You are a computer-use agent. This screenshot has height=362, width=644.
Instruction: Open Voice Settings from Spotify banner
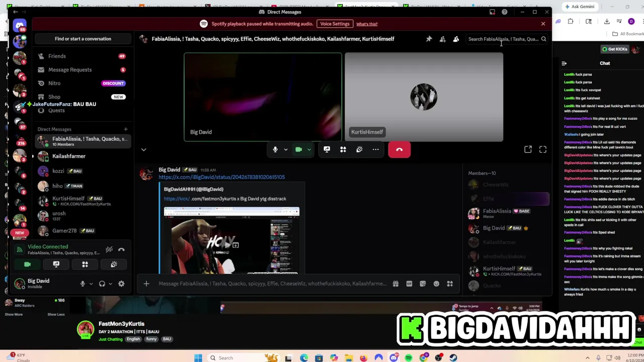click(x=335, y=24)
